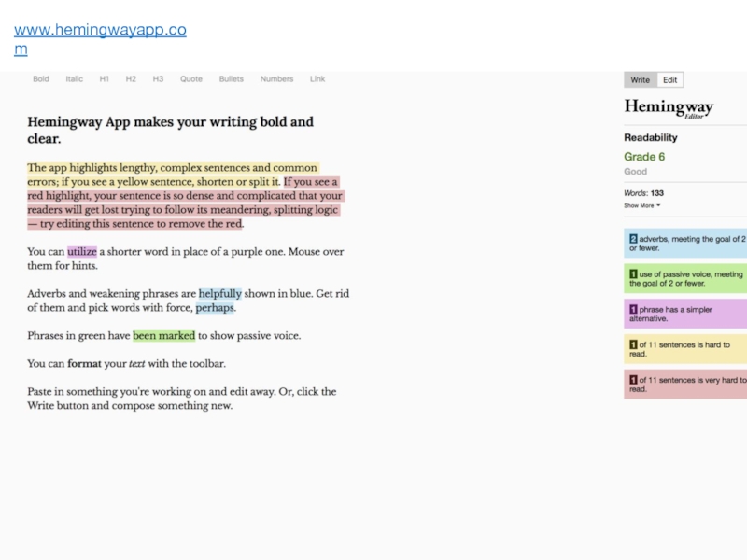The width and height of the screenshot is (747, 560).
Task: Click the green highlighted phrase 'been marked'
Action: click(x=164, y=336)
